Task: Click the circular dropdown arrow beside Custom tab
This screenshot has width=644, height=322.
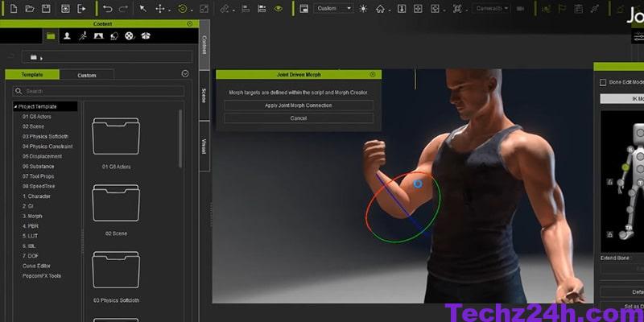Action: 185,73
